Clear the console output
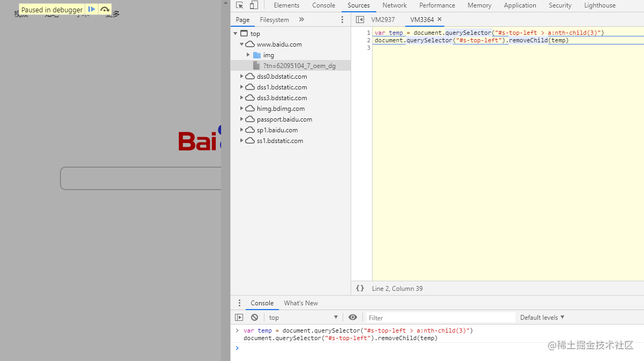 click(255, 318)
